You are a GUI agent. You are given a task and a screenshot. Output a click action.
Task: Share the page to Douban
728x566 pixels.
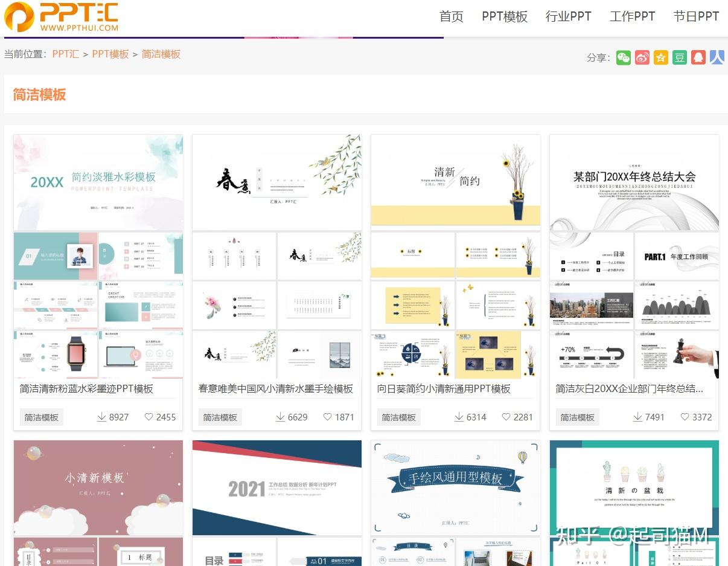679,57
